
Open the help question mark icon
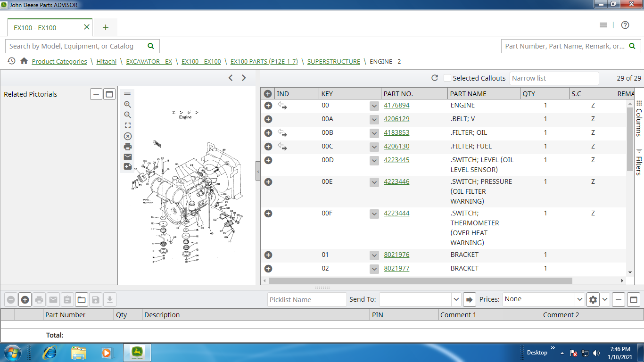[625, 25]
